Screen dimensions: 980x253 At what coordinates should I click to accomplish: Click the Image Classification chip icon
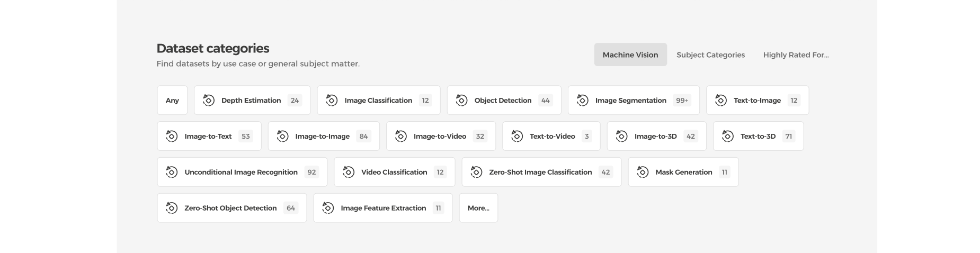click(332, 100)
